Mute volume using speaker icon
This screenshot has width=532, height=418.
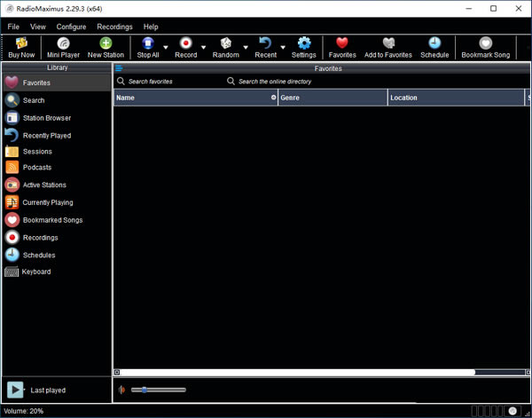click(x=121, y=390)
